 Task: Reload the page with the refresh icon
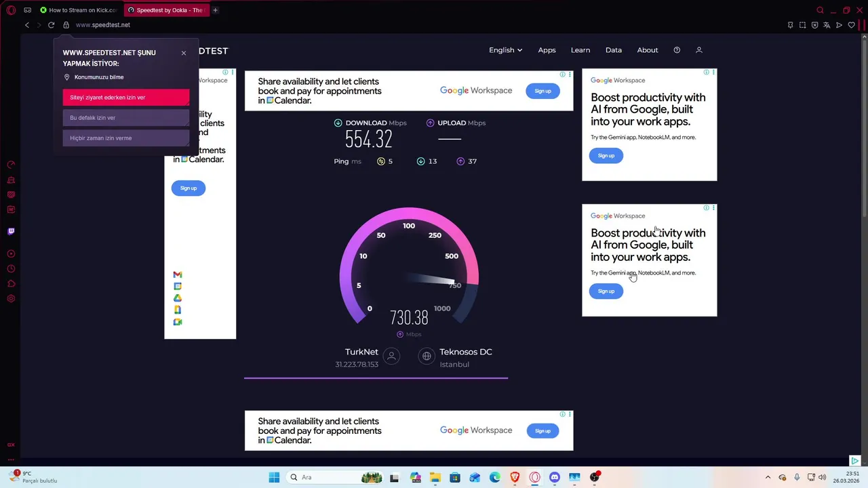coord(51,25)
